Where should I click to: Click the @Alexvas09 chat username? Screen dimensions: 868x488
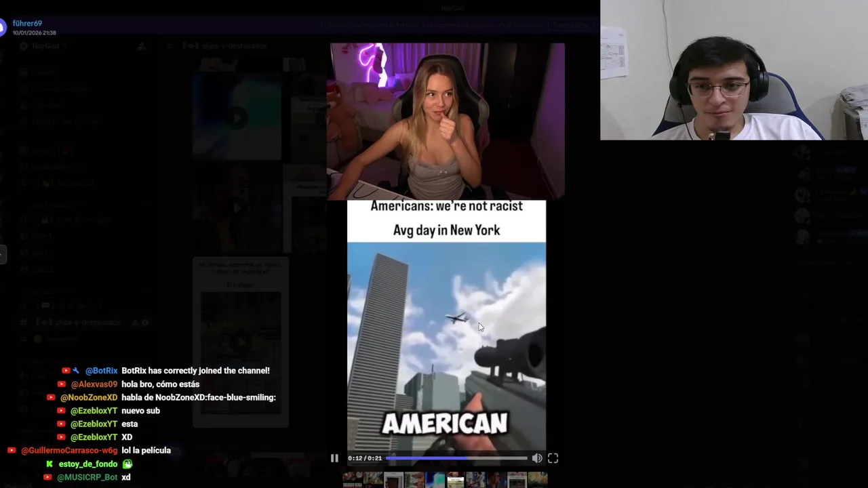coord(94,384)
